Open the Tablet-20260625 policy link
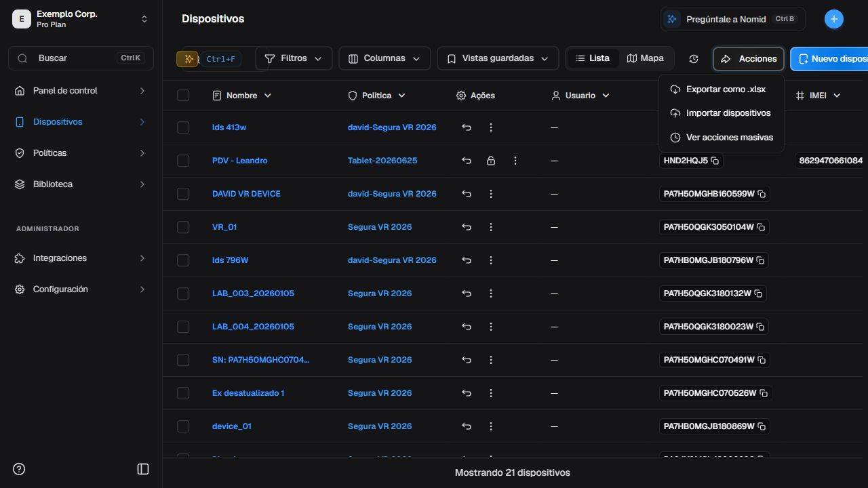The height and width of the screenshot is (488, 868). pyautogui.click(x=382, y=161)
